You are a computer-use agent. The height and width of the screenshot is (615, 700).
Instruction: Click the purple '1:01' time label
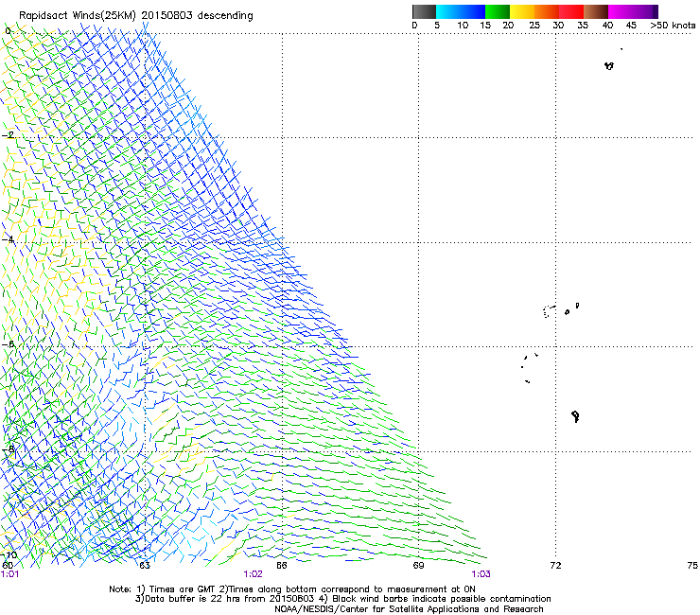(9, 574)
